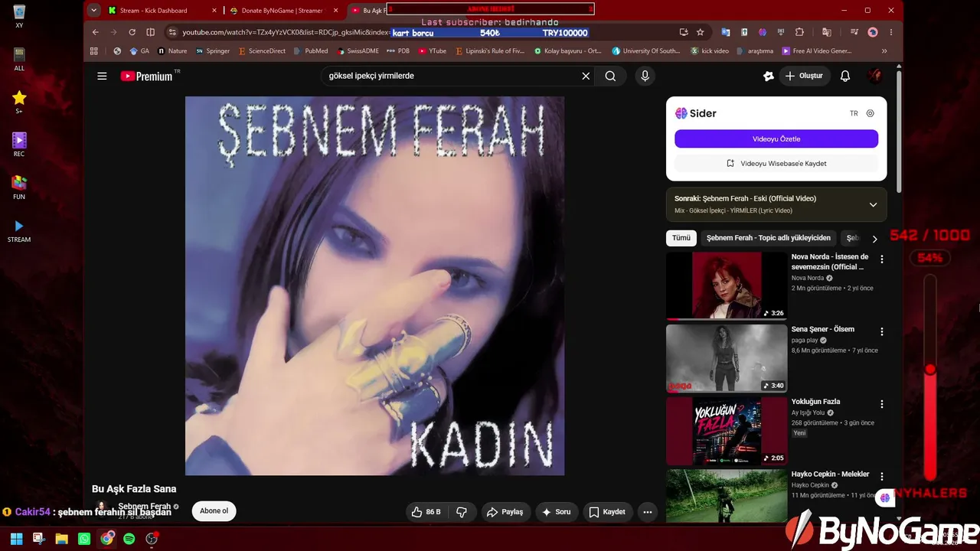Click the Videoyu Özetle button

pos(776,139)
